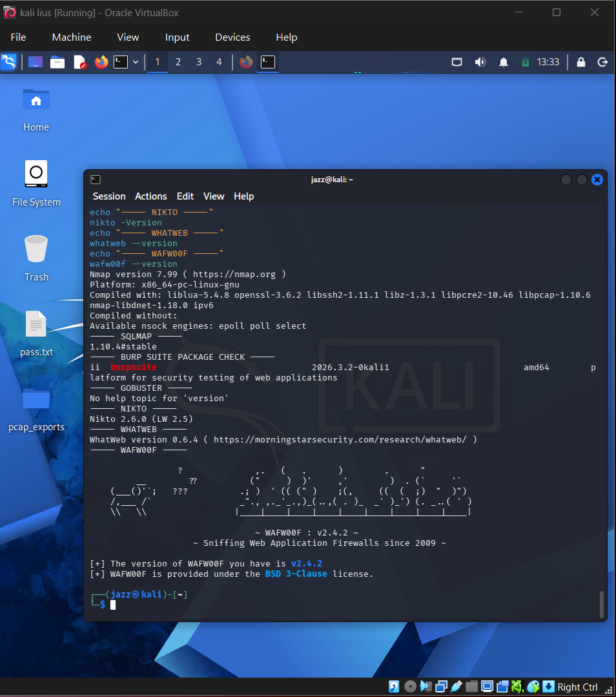616x697 pixels.
Task: Launch terminal emulator from the panel launcher
Action: (x=121, y=62)
